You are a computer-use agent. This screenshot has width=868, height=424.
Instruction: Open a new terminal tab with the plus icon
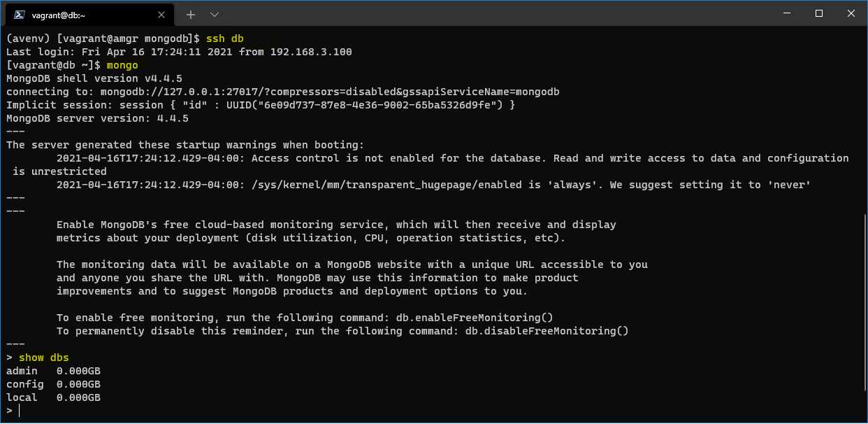[190, 14]
